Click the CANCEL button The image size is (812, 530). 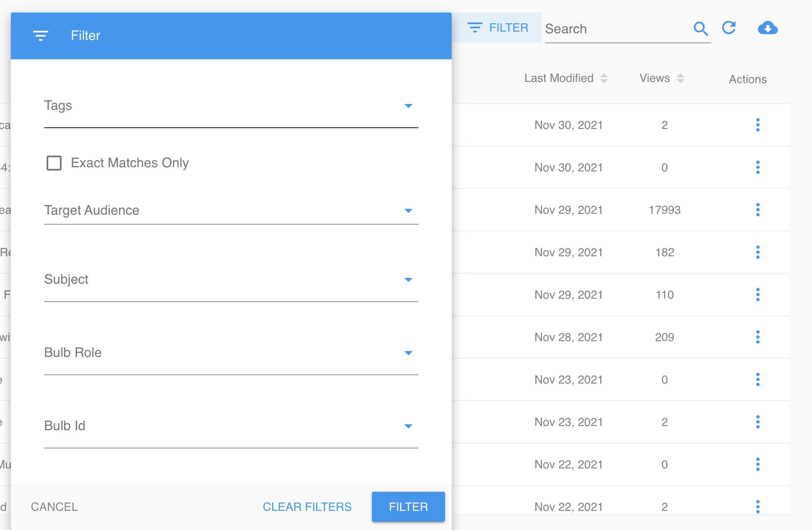[54, 507]
